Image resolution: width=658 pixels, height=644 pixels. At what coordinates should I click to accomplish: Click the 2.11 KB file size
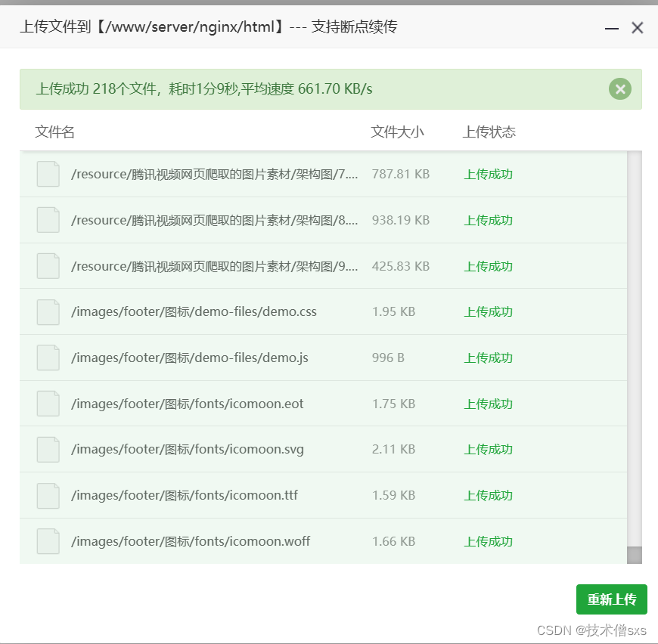pos(393,449)
